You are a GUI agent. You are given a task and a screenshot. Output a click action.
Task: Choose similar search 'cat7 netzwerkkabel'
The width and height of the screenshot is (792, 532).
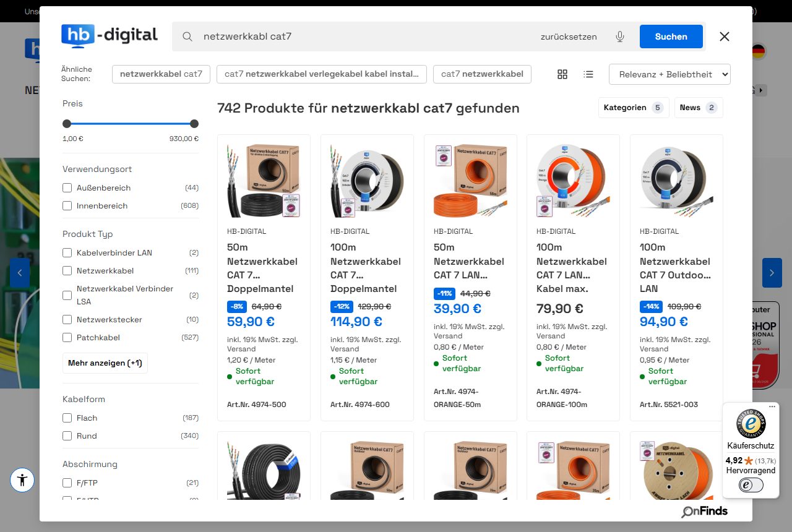tap(482, 74)
